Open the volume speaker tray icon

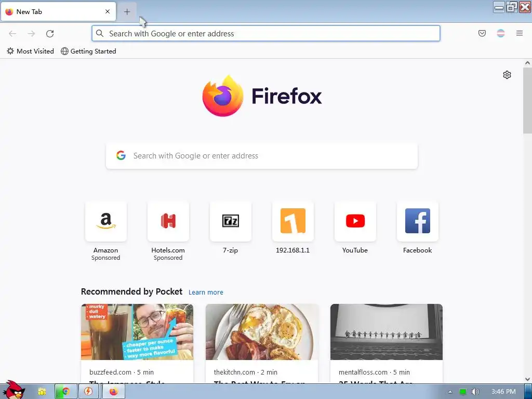[475, 392]
